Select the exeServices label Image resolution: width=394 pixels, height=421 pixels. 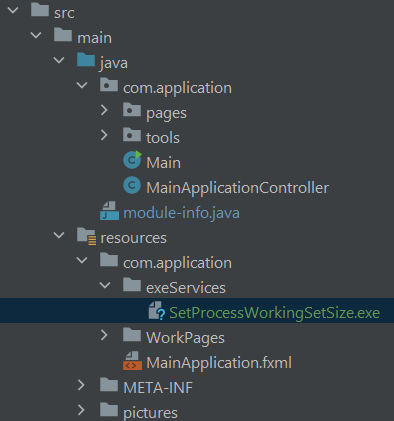tap(186, 288)
